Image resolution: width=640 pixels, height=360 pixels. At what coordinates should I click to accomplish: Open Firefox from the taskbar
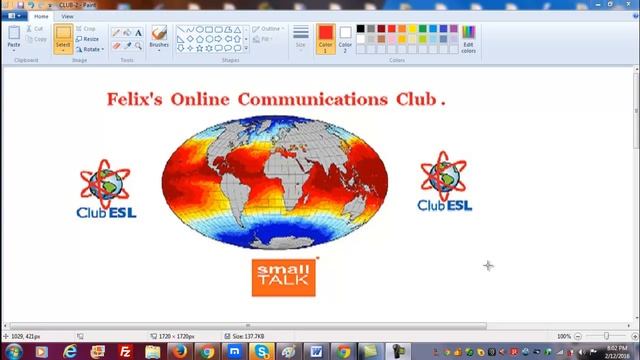tap(179, 351)
